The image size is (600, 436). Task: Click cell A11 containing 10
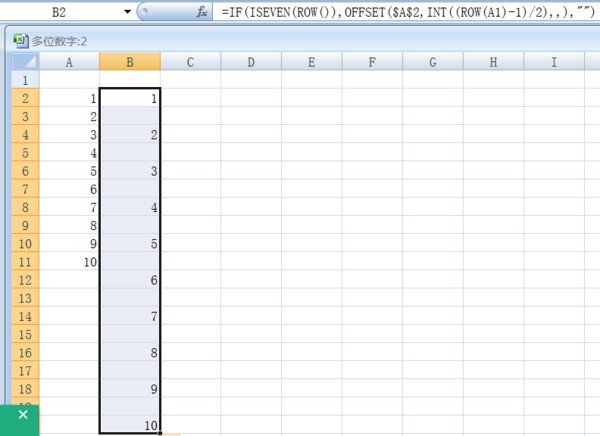[69, 261]
